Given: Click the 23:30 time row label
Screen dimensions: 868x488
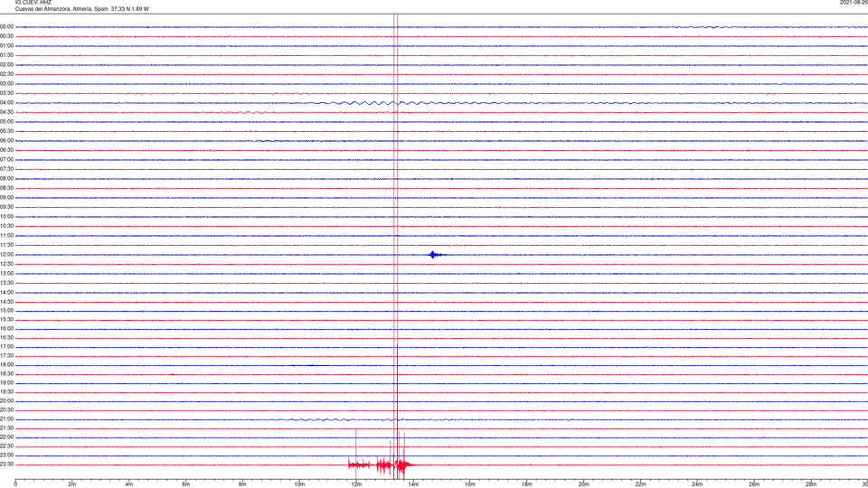Looking at the screenshot, I should [x=6, y=465].
